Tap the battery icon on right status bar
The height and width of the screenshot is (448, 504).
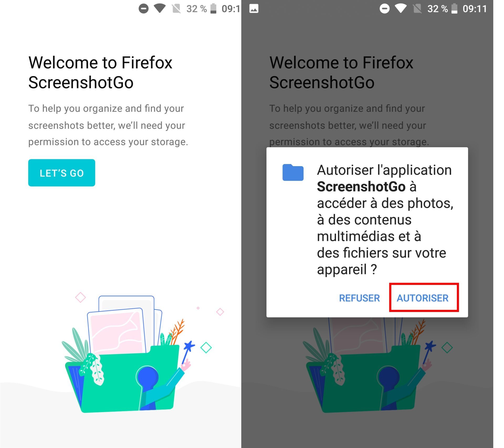coord(454,9)
